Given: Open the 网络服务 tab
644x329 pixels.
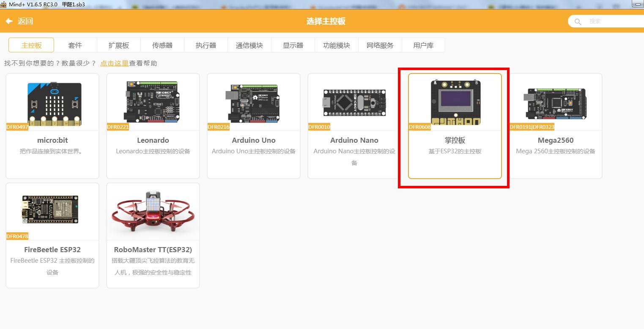Looking at the screenshot, I should 380,45.
